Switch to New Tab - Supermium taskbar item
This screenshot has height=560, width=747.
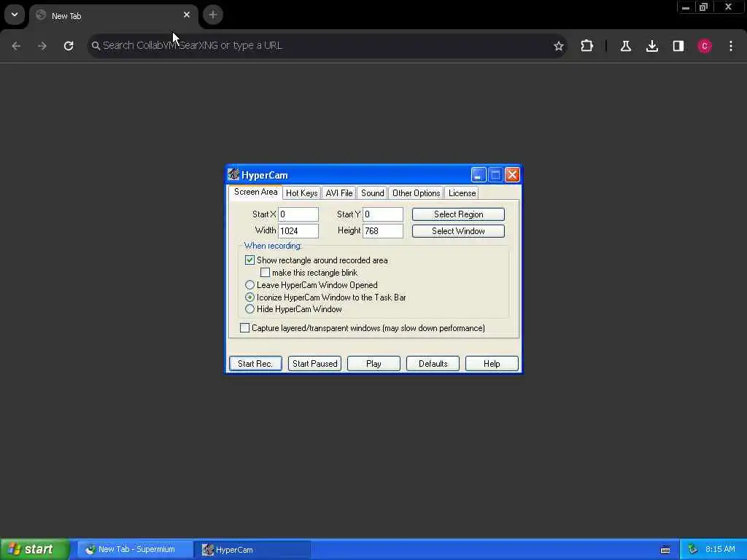135,550
